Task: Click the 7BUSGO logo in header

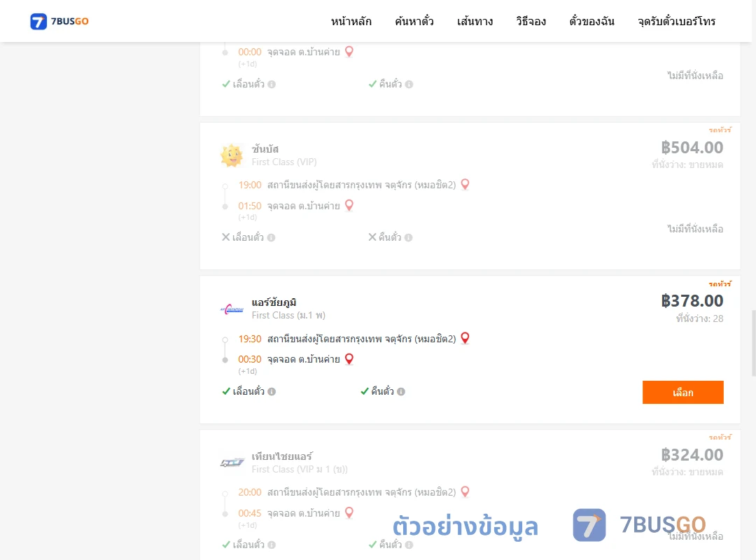Action: 59,21
